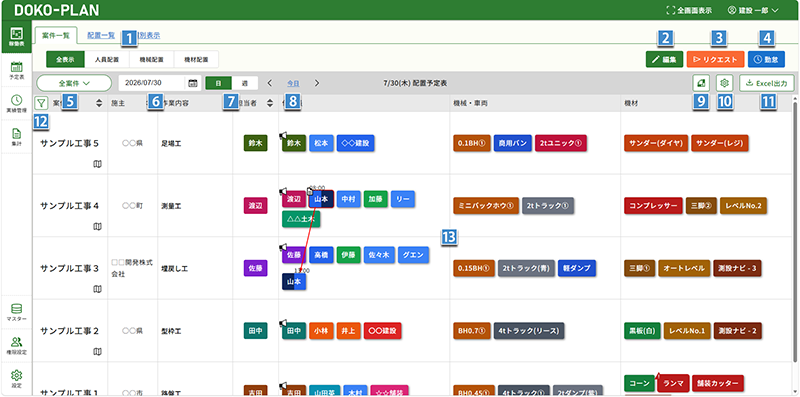Open the 予定表 calendar sidebar icon
This screenshot has width=800, height=397.
16,70
